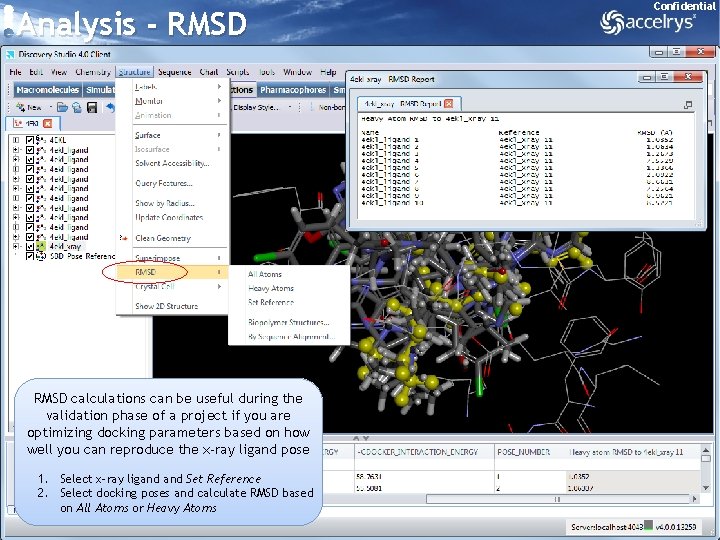Toggle the 4ekl_xray checkbox
The width and height of the screenshot is (720, 540).
pos(30,247)
